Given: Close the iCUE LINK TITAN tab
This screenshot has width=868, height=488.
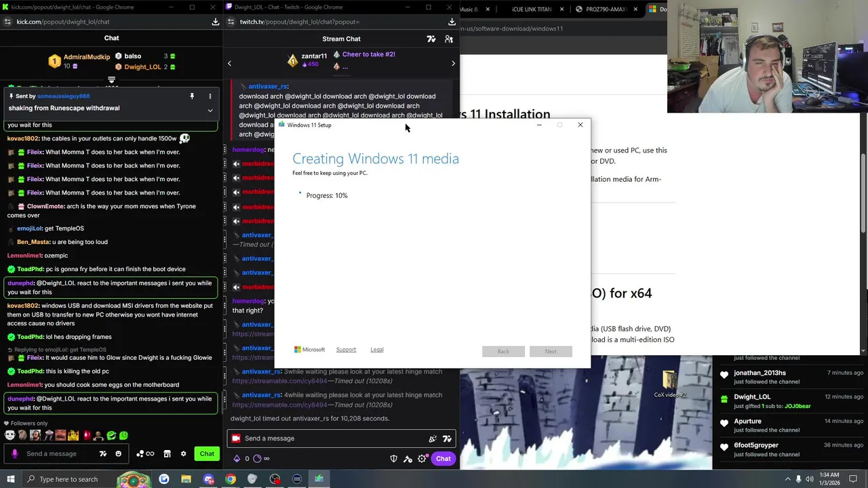Looking at the screenshot, I should (561, 9).
